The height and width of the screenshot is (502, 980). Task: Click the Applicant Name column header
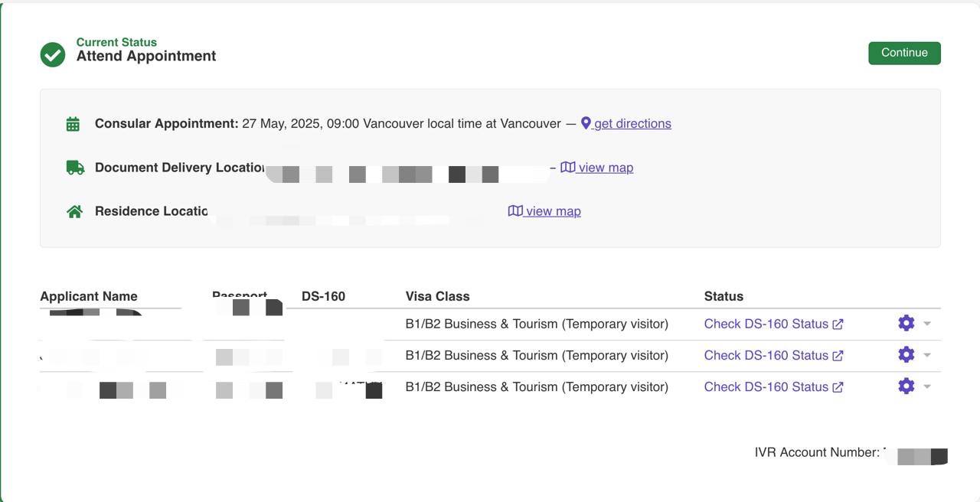[89, 296]
